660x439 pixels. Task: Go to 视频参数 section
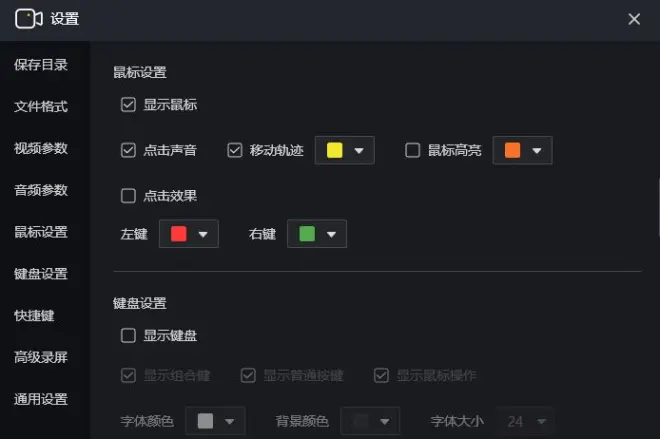coord(41,148)
